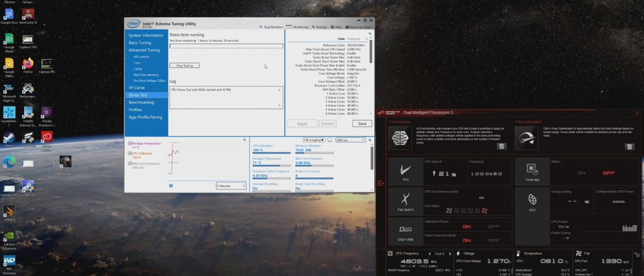Expand the red side menu in Dual Intelligent Processors
Viewport: 644px width, 276px height.
click(x=380, y=184)
